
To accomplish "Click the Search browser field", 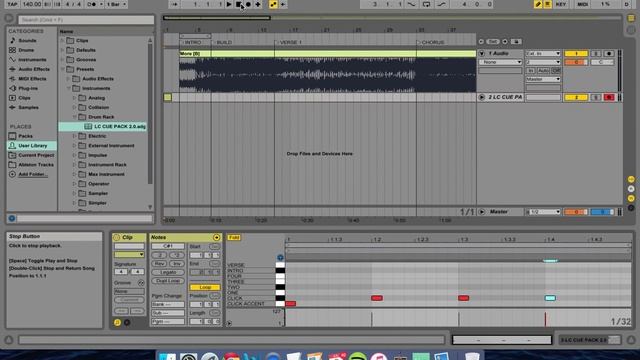I will (86, 20).
